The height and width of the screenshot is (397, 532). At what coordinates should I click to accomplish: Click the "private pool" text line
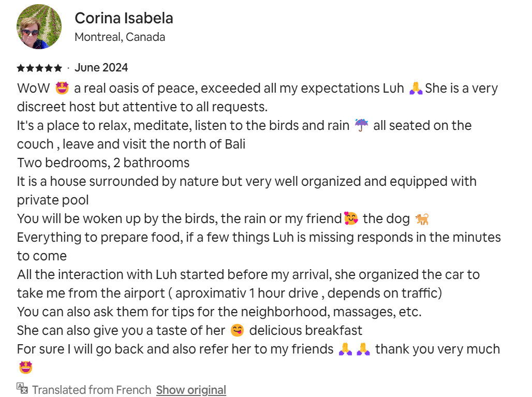(x=53, y=200)
